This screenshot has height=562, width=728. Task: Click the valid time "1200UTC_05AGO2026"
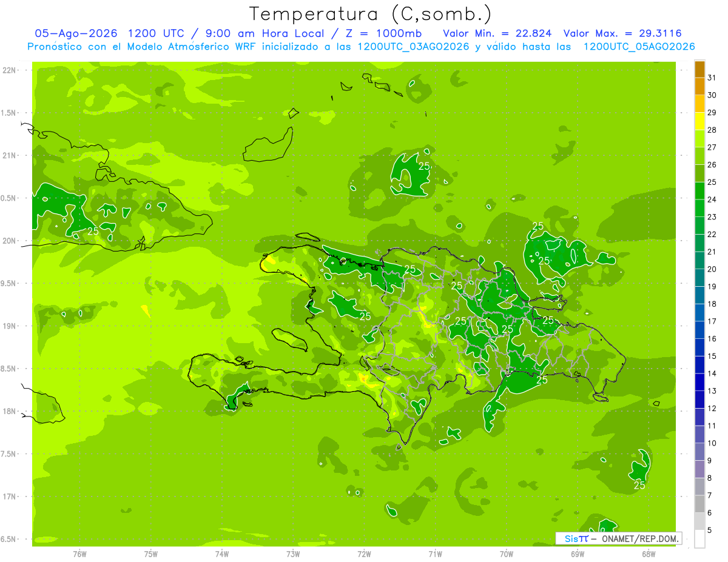[639, 47]
